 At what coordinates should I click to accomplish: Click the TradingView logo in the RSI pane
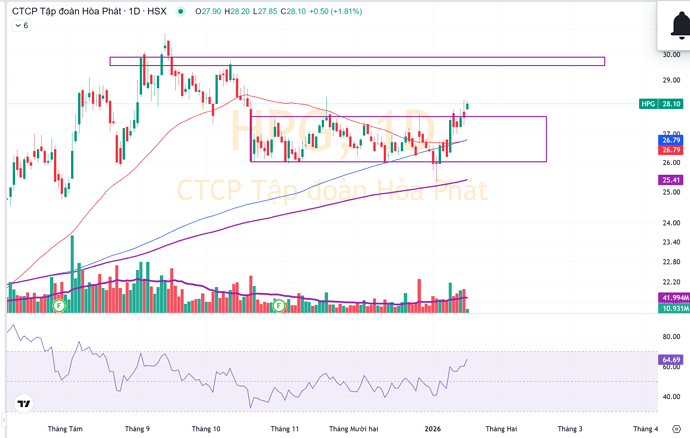[24, 403]
